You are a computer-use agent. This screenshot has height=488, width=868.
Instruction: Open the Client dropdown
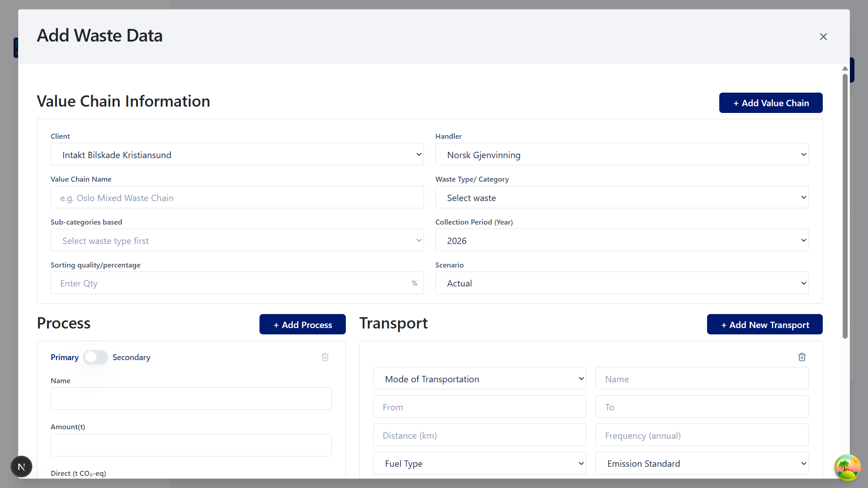pos(237,155)
